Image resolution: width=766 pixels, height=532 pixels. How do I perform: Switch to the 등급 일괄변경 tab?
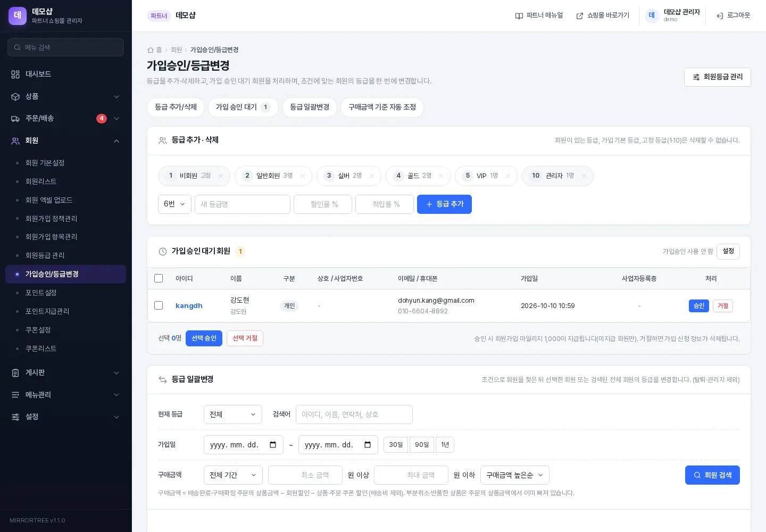click(310, 107)
